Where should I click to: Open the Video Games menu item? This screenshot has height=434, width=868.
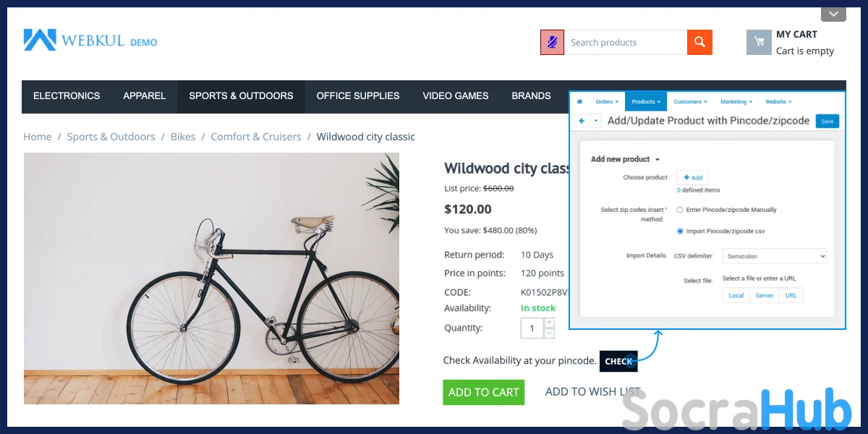click(x=456, y=95)
